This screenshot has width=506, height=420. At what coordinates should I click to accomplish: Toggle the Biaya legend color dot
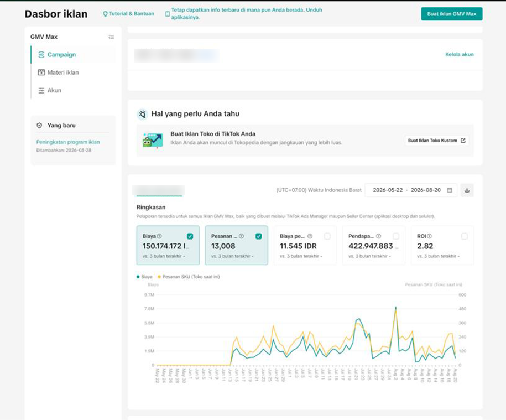[138, 277]
